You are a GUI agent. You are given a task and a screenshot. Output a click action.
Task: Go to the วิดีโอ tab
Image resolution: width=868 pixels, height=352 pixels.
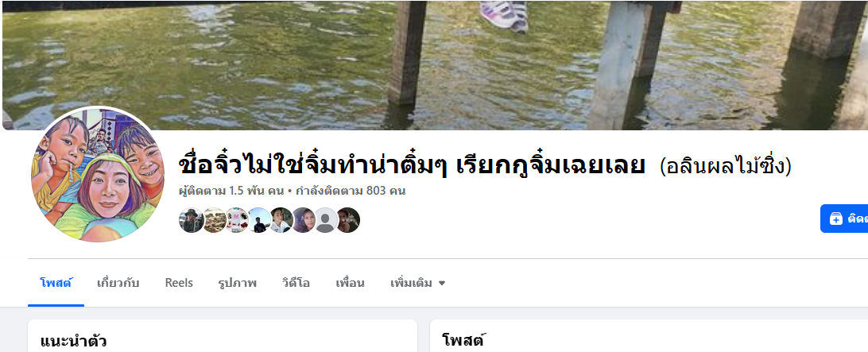(296, 284)
